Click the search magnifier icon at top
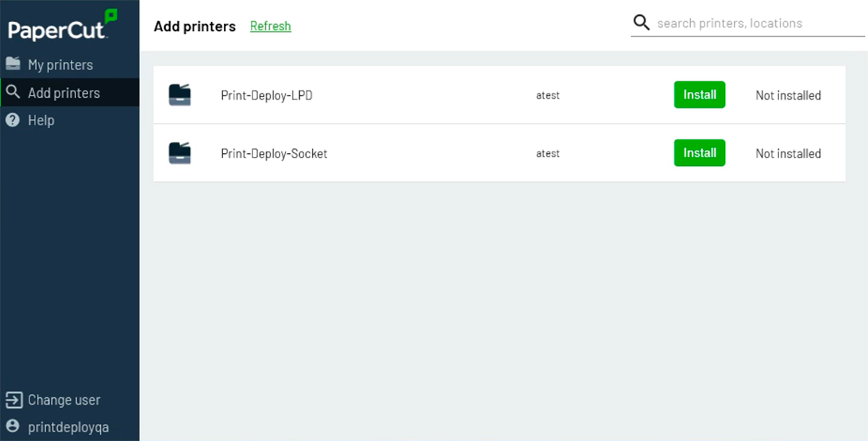 [x=641, y=23]
